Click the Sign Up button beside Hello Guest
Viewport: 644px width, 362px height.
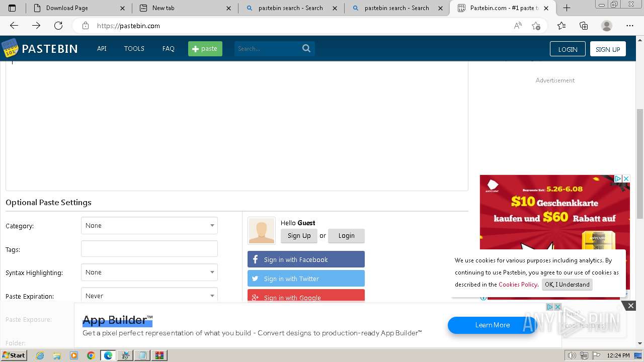click(x=299, y=236)
